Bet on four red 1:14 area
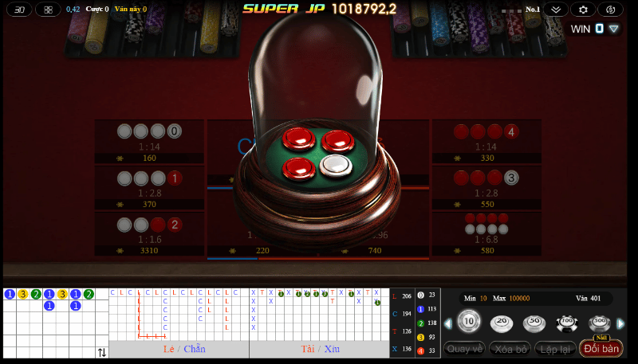The image size is (638, 364). [x=486, y=141]
